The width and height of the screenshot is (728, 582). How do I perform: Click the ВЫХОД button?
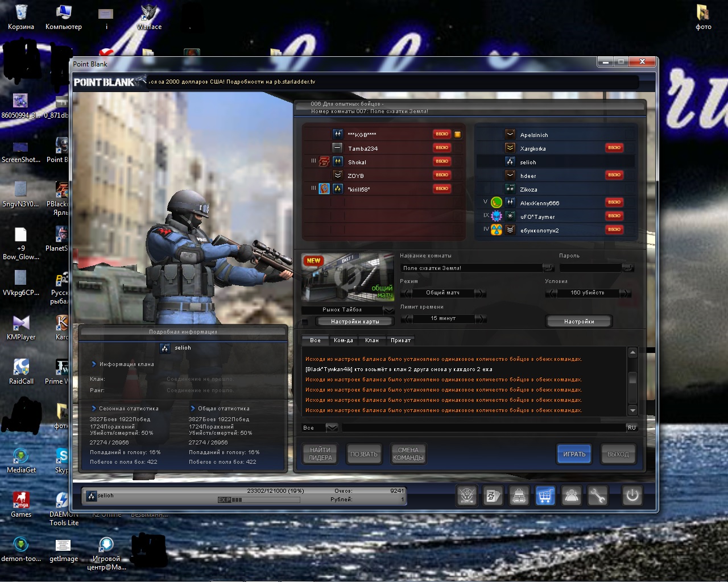pyautogui.click(x=618, y=454)
